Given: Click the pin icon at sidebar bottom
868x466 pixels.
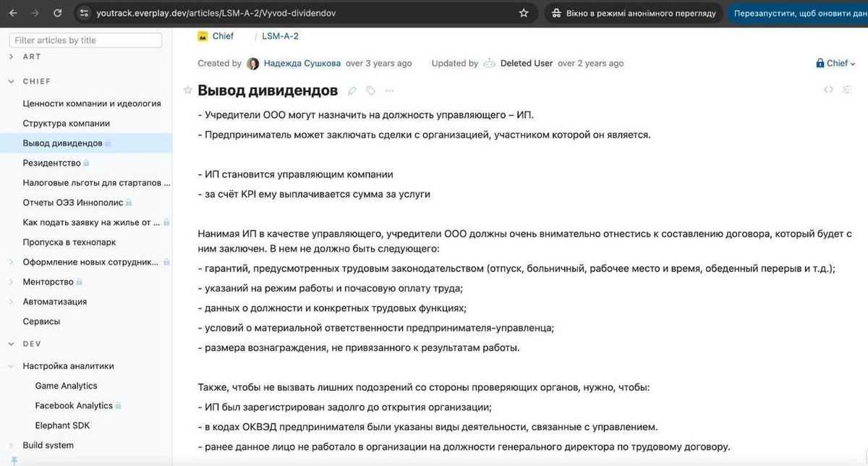Looking at the screenshot, I should click(x=14, y=460).
